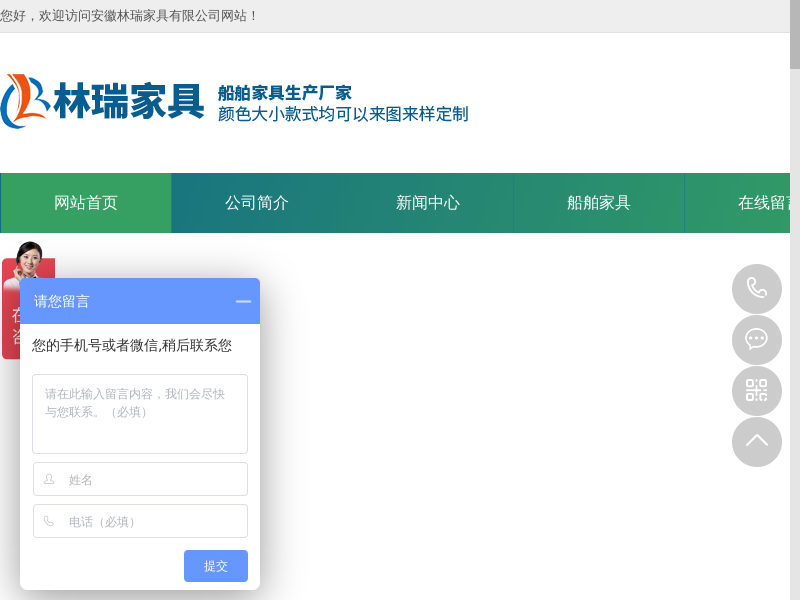Screen dimensions: 800x600
Task: Submit the message with 提交 button
Action: 216,566
